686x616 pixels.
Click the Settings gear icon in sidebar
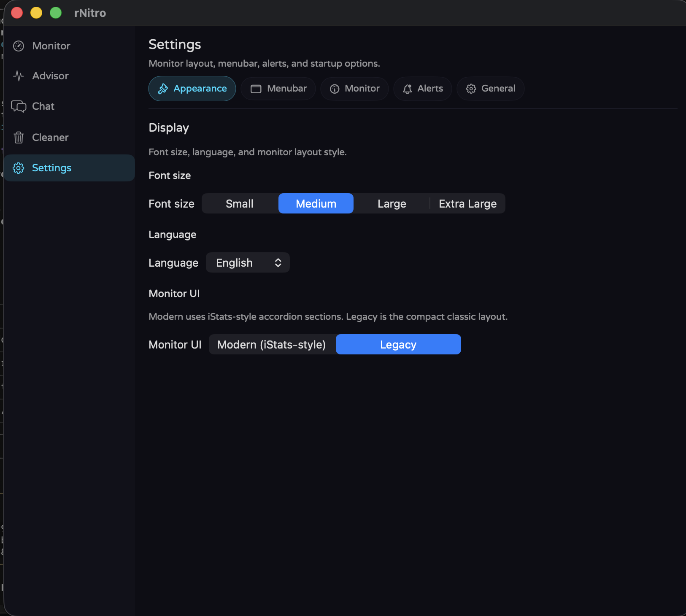19,168
